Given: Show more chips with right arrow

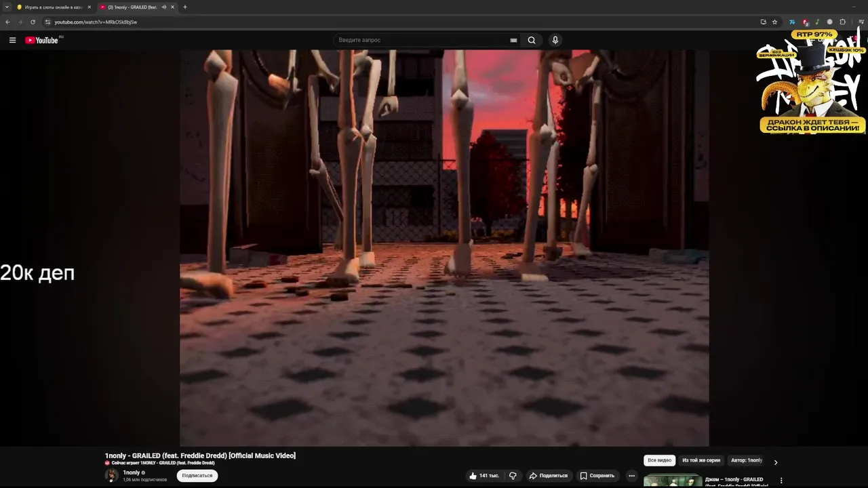Looking at the screenshot, I should (776, 462).
